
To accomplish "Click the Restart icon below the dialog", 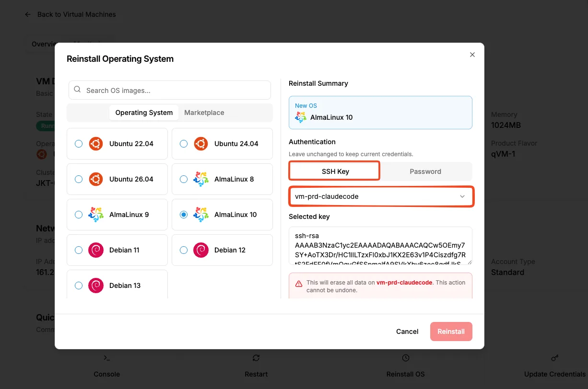I will pos(256,358).
